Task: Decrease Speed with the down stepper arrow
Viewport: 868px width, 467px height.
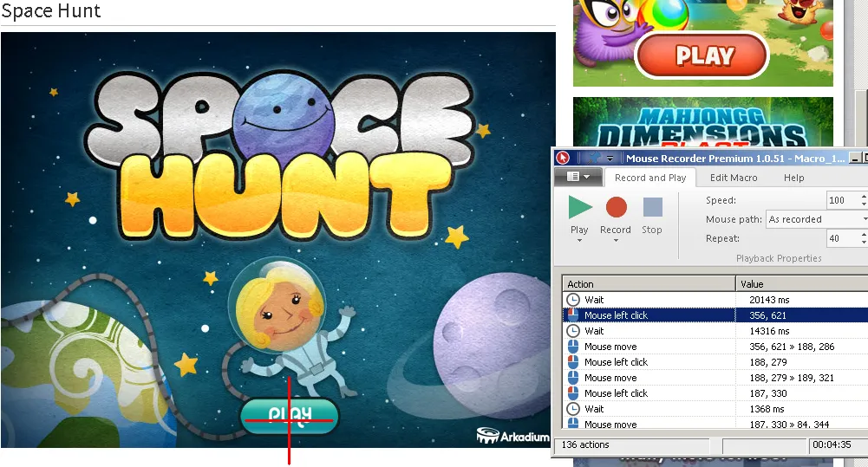Action: 864,204
